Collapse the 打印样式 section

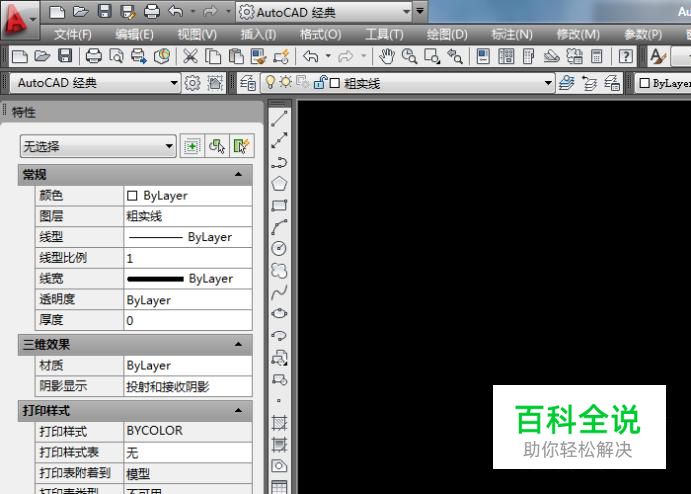(238, 411)
